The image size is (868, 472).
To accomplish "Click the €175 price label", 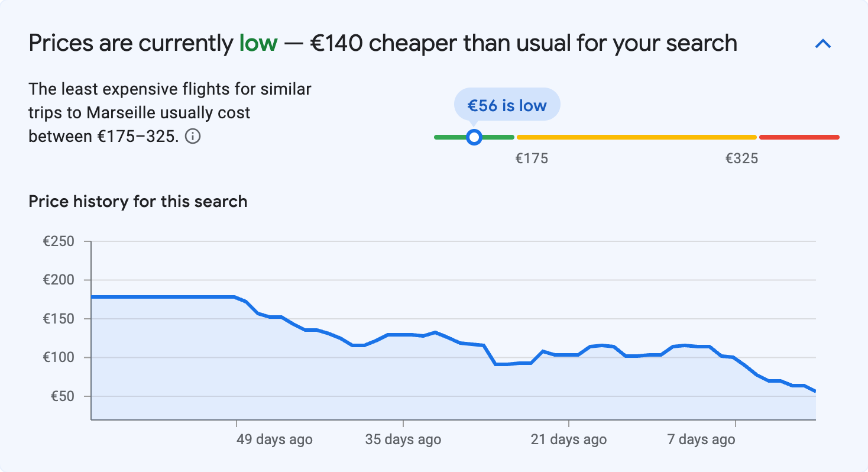I will (531, 158).
